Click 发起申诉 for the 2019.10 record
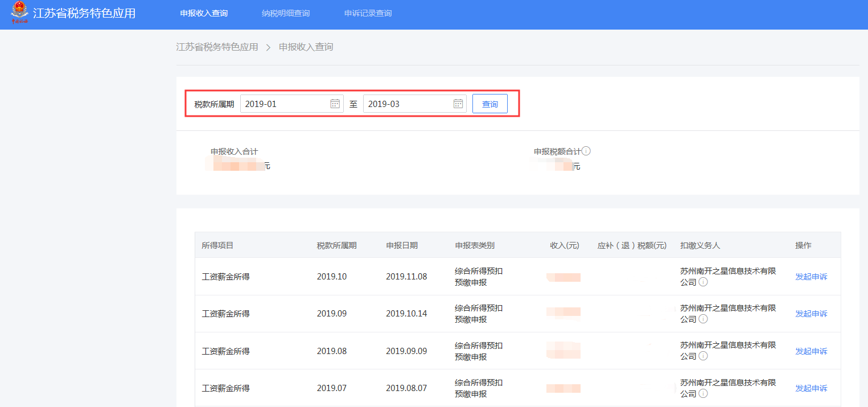This screenshot has height=407, width=868. point(811,277)
